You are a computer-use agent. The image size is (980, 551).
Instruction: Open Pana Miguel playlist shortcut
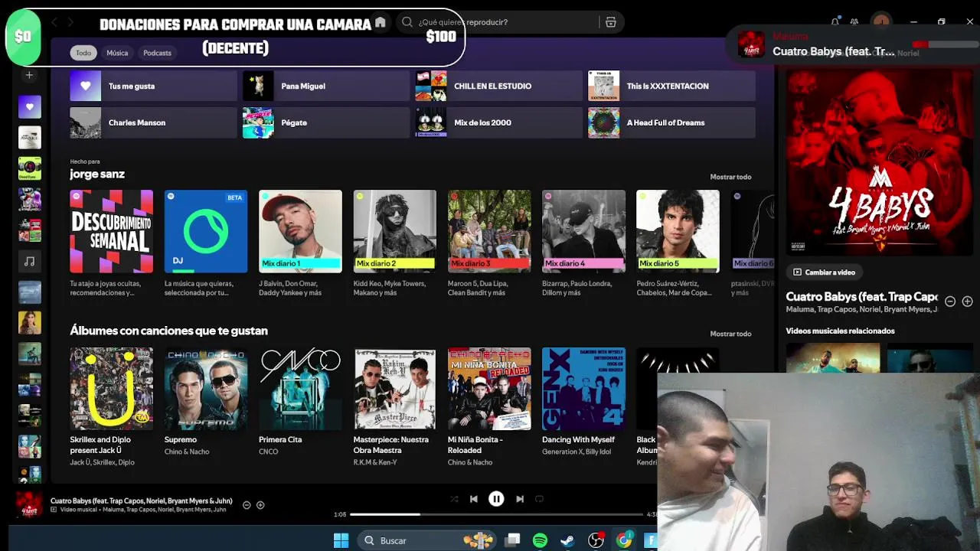[x=326, y=86]
